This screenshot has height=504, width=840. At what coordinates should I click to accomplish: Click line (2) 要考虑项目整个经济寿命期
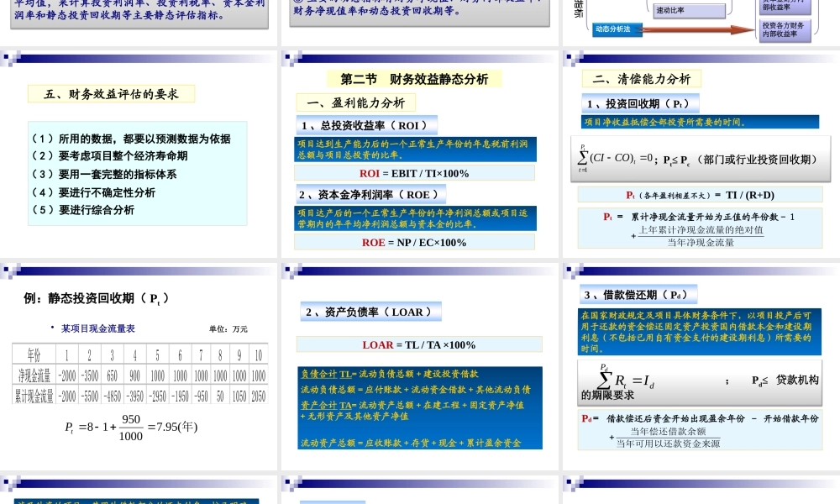[110, 156]
